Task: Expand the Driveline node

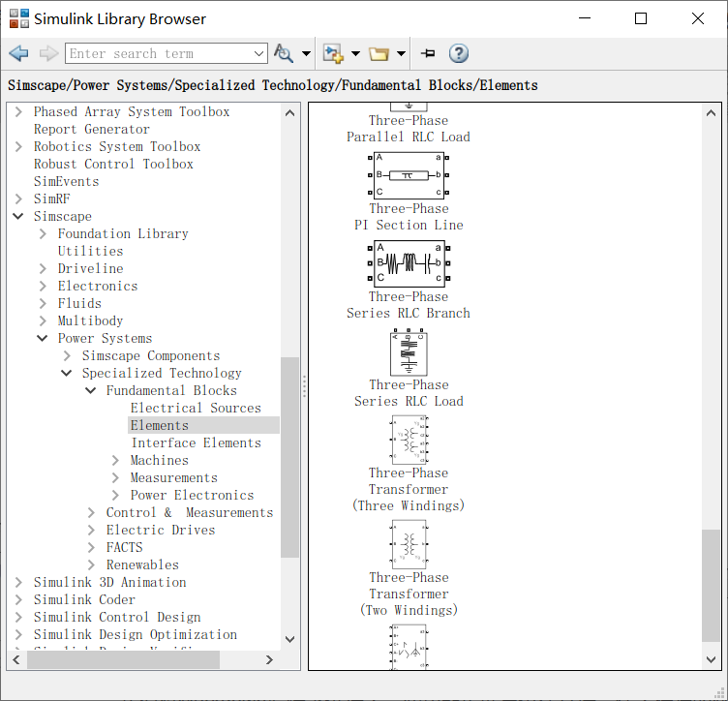Action: (x=43, y=268)
